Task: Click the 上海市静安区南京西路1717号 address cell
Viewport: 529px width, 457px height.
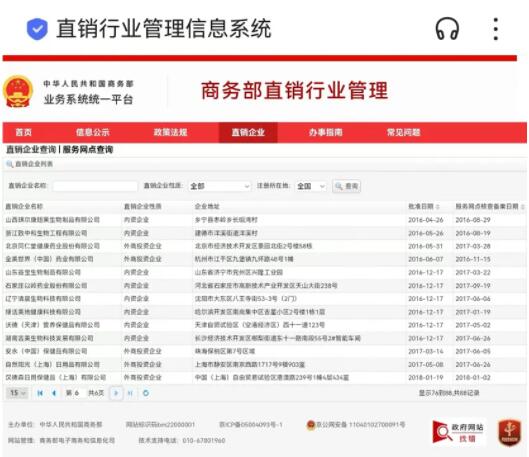Action: point(250,365)
